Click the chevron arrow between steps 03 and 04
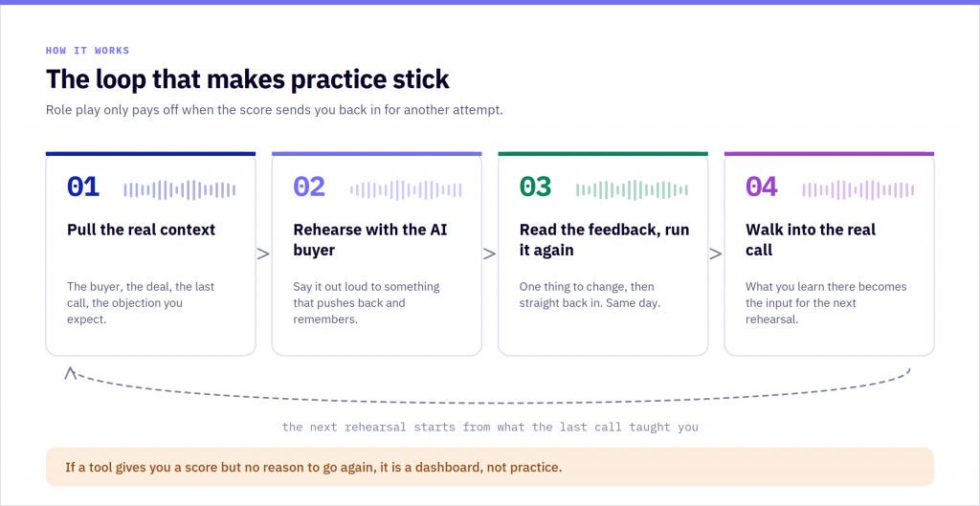The width and height of the screenshot is (980, 506). [716, 254]
